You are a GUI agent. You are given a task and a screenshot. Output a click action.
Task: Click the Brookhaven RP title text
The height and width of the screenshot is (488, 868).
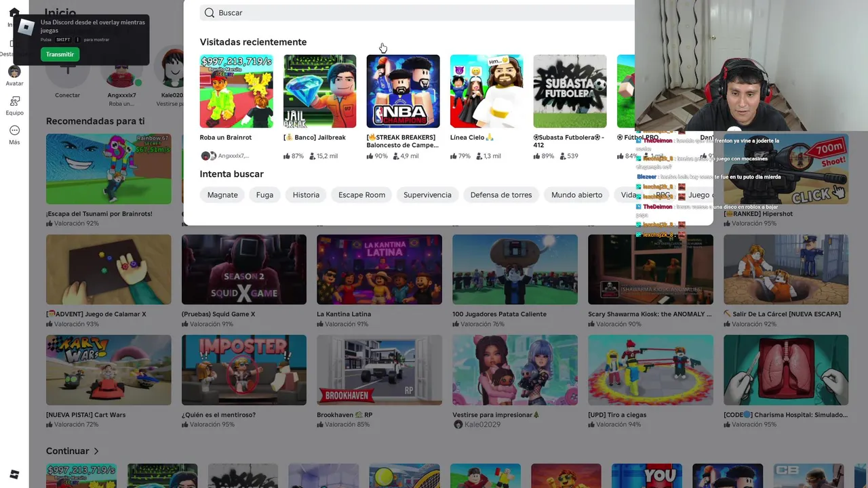344,415
